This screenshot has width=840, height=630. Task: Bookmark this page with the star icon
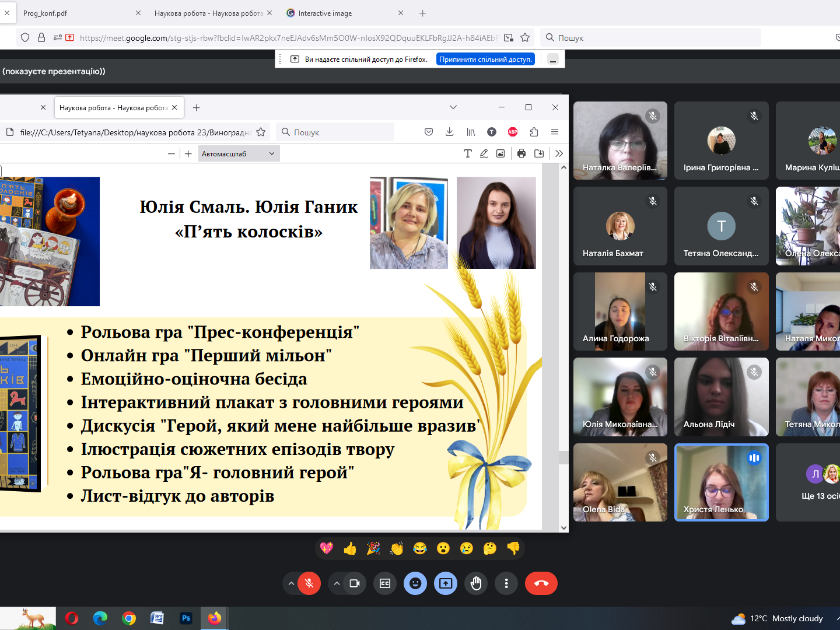[x=525, y=38]
